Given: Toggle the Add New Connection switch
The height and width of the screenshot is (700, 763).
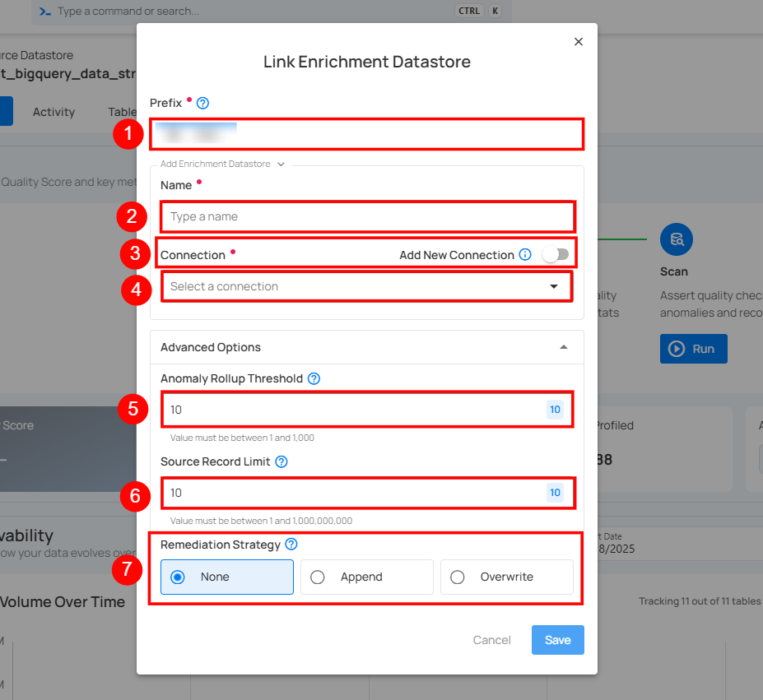Looking at the screenshot, I should click(x=556, y=255).
